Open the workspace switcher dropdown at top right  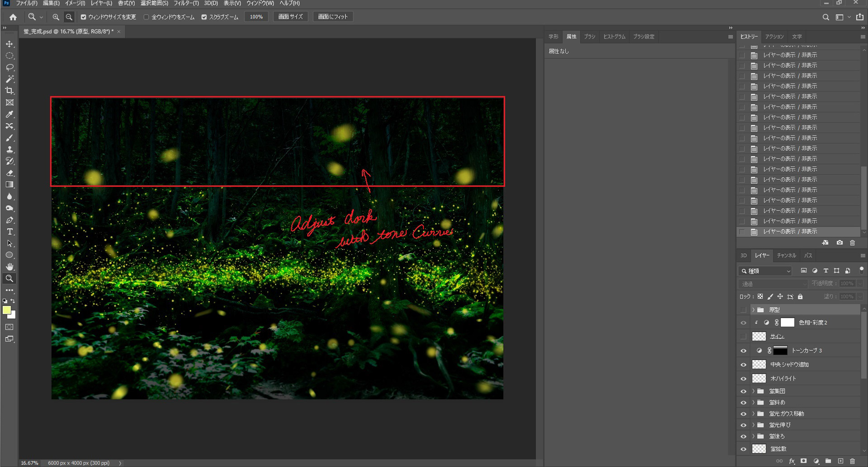pyautogui.click(x=849, y=17)
